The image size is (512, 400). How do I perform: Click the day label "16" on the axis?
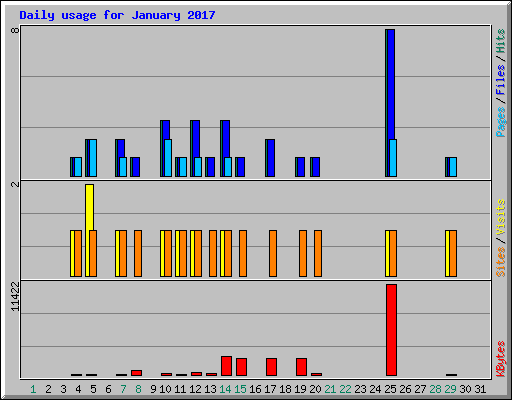(x=255, y=389)
